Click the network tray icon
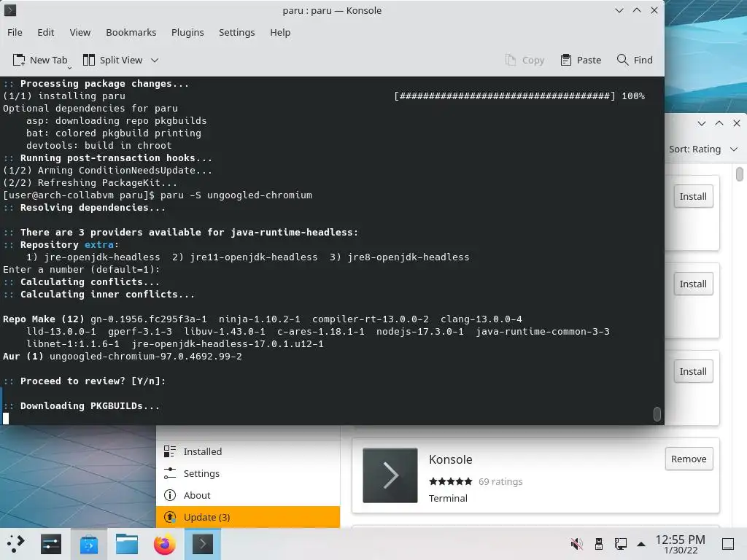Image resolution: width=747 pixels, height=560 pixels. tap(621, 544)
